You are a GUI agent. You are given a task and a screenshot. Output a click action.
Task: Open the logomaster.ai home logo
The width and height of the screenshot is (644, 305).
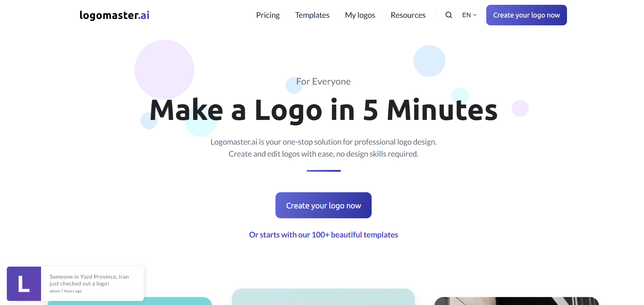point(114,15)
